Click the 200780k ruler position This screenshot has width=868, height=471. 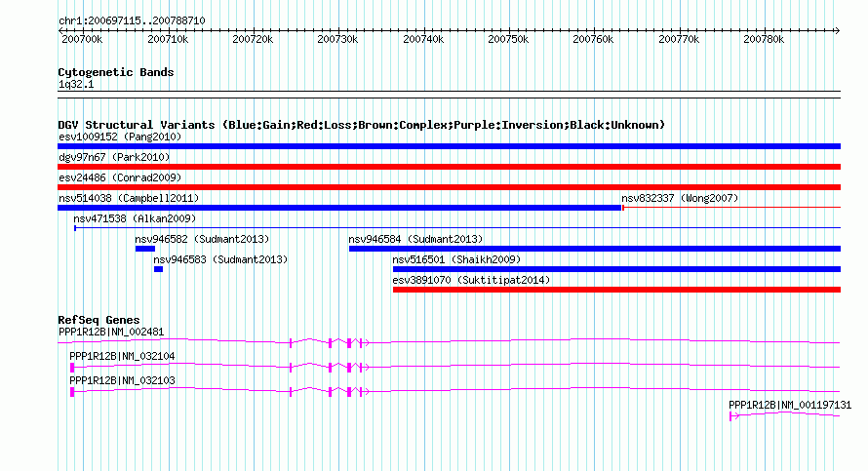pyautogui.click(x=764, y=39)
